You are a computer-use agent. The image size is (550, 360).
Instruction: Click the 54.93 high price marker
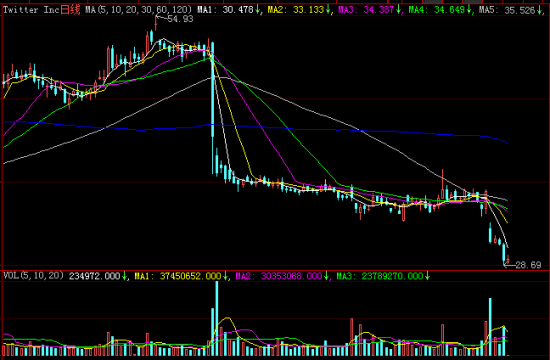180,19
